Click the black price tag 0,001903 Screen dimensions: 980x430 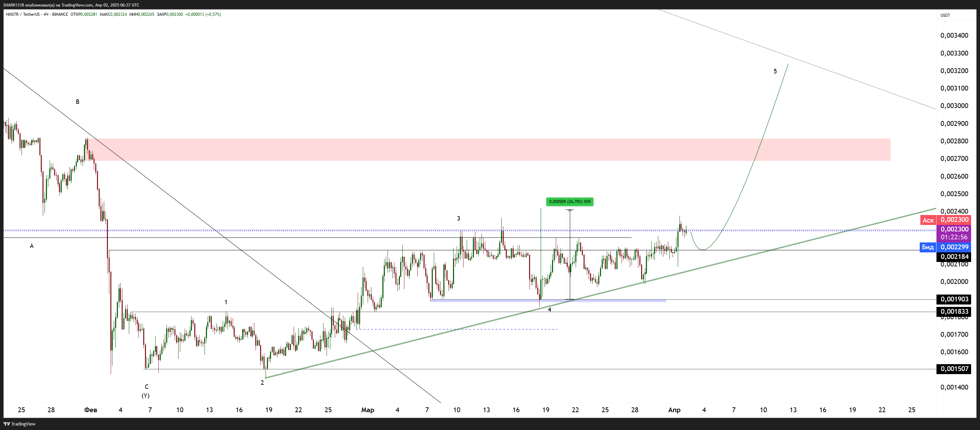(x=954, y=299)
